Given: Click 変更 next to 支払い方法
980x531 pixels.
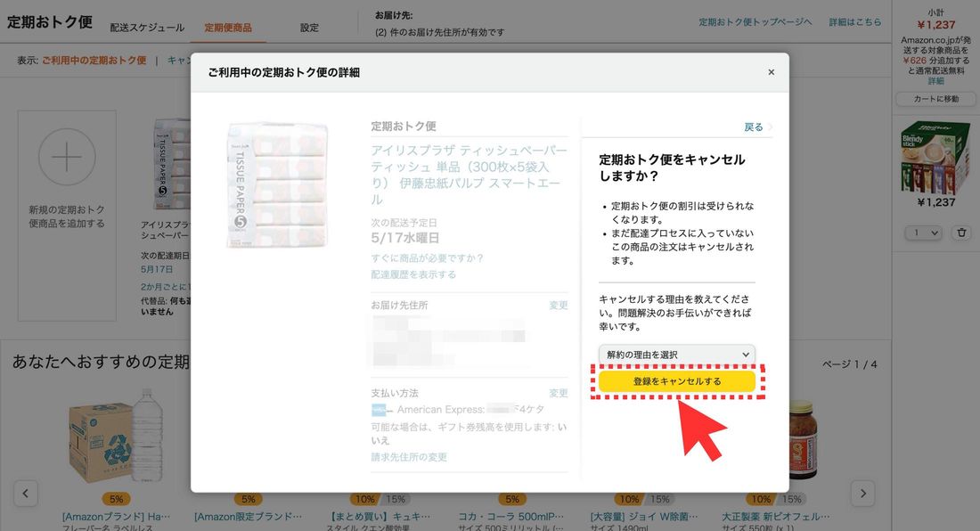Looking at the screenshot, I should [558, 393].
